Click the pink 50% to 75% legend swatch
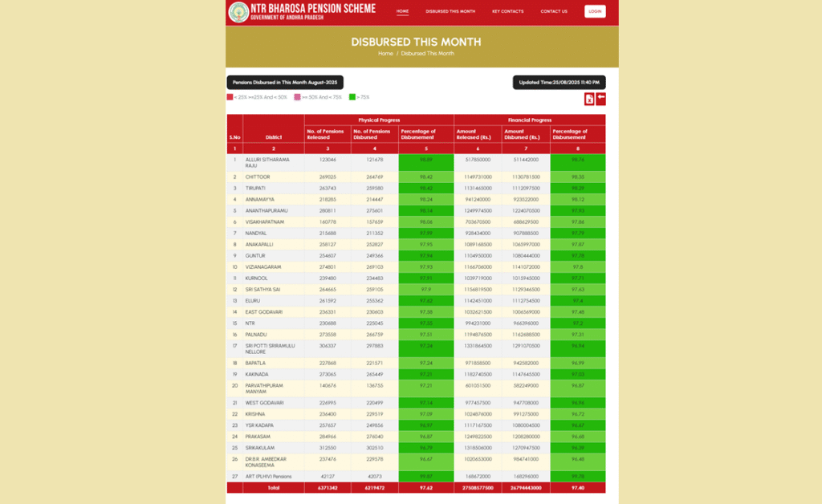Image resolution: width=822 pixels, height=504 pixels. click(297, 97)
